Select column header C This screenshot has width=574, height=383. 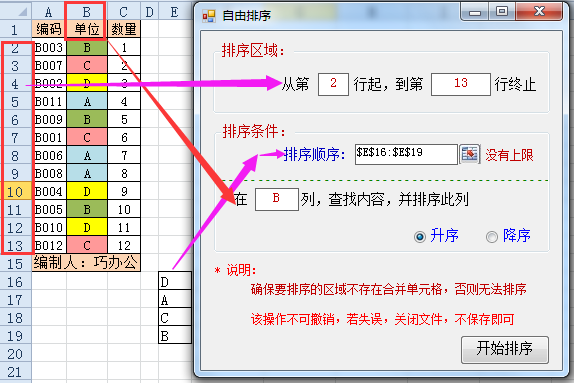tap(124, 12)
